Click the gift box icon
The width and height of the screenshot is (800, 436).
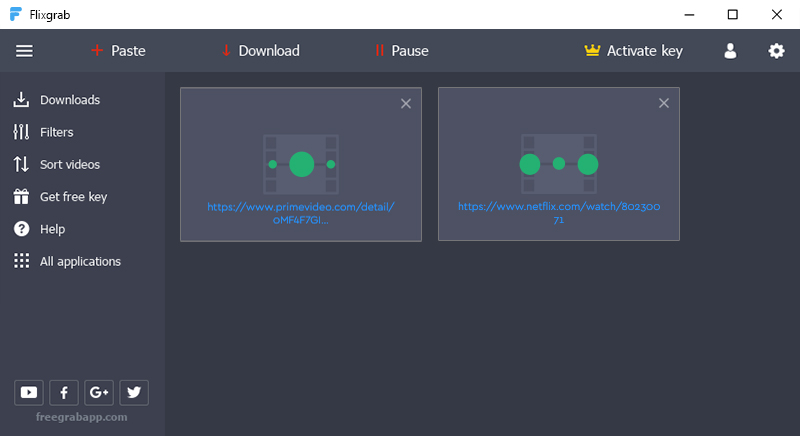pyautogui.click(x=21, y=196)
